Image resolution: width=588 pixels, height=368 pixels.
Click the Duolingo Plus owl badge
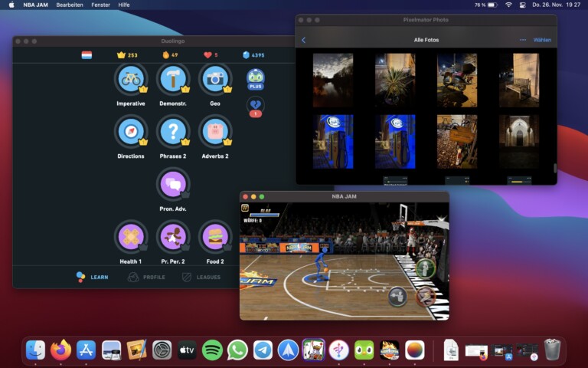click(x=256, y=79)
